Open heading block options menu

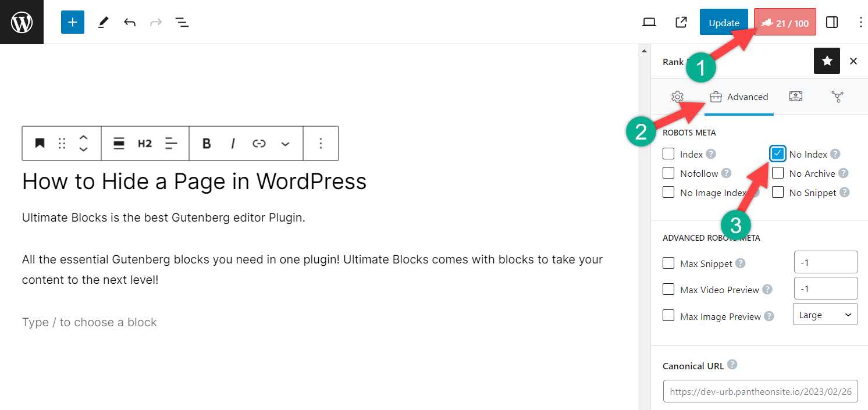pos(321,143)
